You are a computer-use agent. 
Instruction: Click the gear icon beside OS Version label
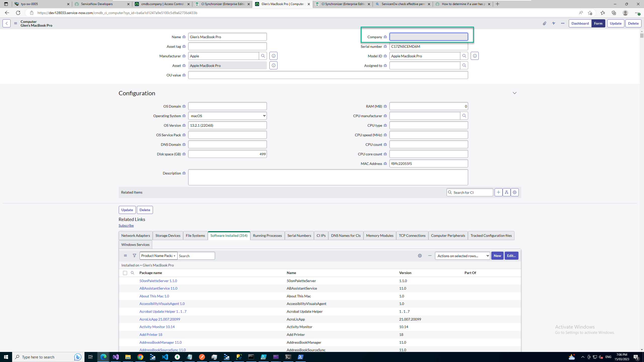click(184, 125)
